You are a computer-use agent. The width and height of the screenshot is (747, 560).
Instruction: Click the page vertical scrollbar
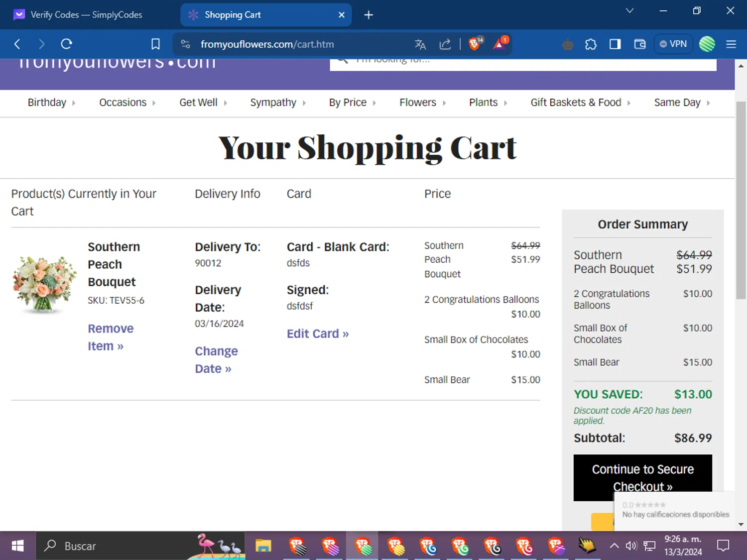pyautogui.click(x=741, y=199)
